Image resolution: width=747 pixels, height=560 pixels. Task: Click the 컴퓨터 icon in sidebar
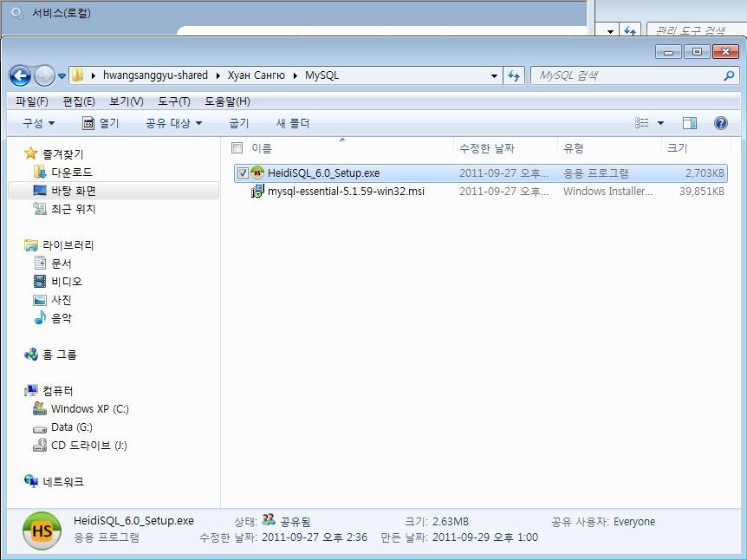click(30, 391)
